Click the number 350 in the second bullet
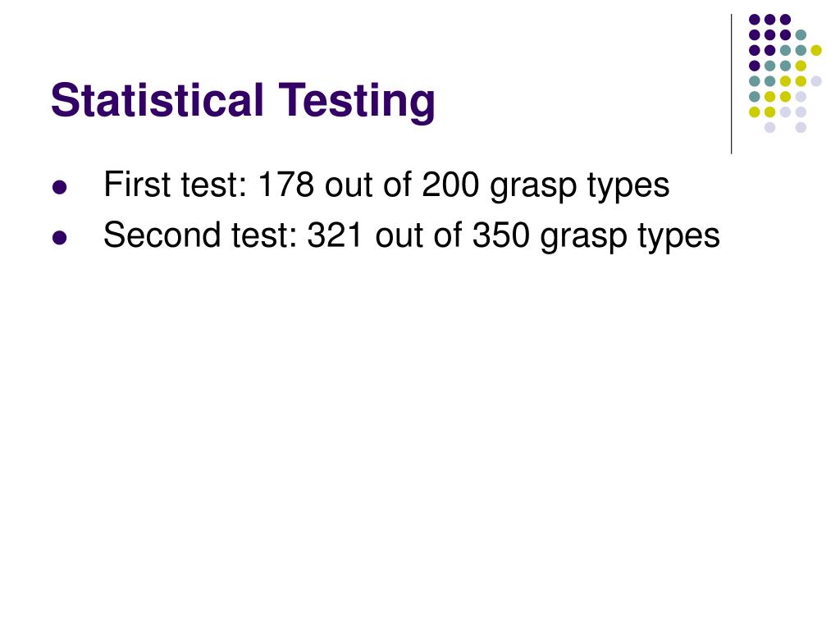Viewport: 840px width, 630px height. pyautogui.click(x=501, y=235)
